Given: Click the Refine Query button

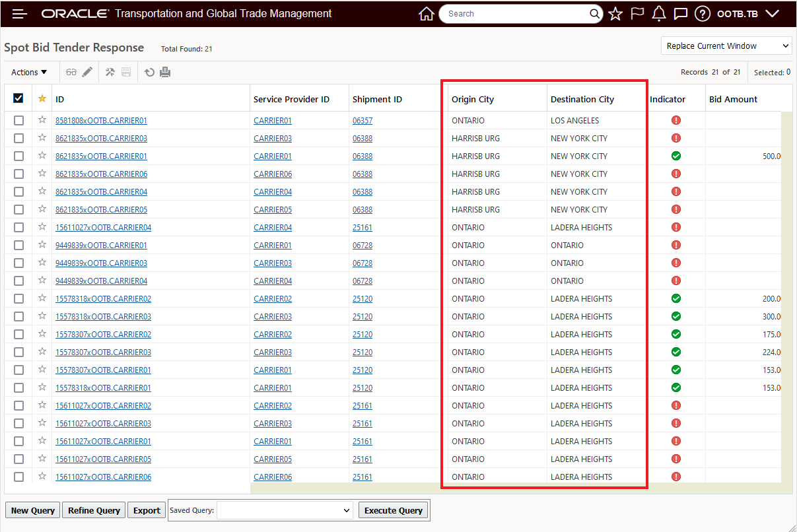Looking at the screenshot, I should pyautogui.click(x=94, y=510).
